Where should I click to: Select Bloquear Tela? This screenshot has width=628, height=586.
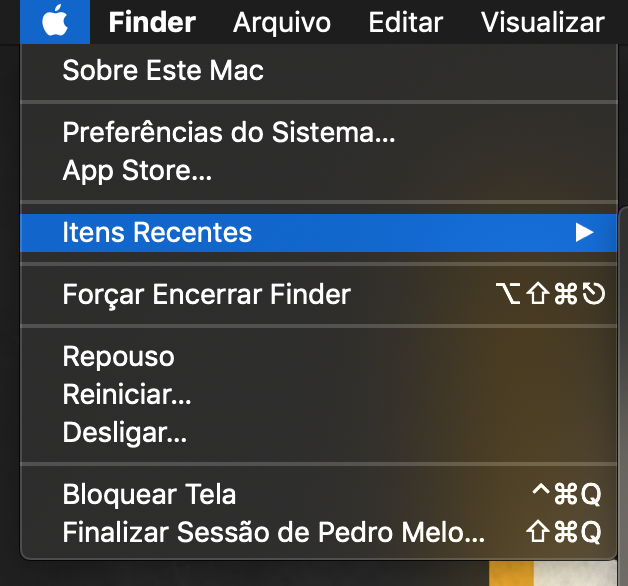(x=149, y=494)
